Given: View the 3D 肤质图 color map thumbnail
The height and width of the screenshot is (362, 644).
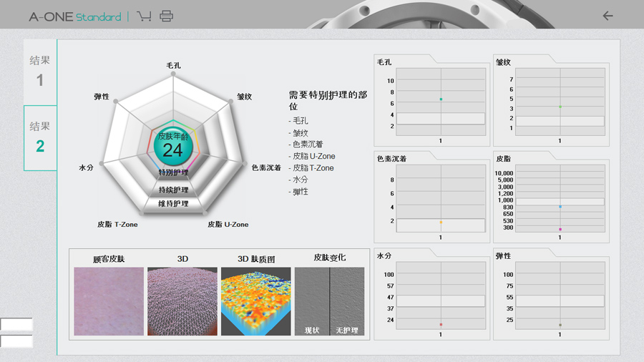Looking at the screenshot, I should pyautogui.click(x=256, y=301).
